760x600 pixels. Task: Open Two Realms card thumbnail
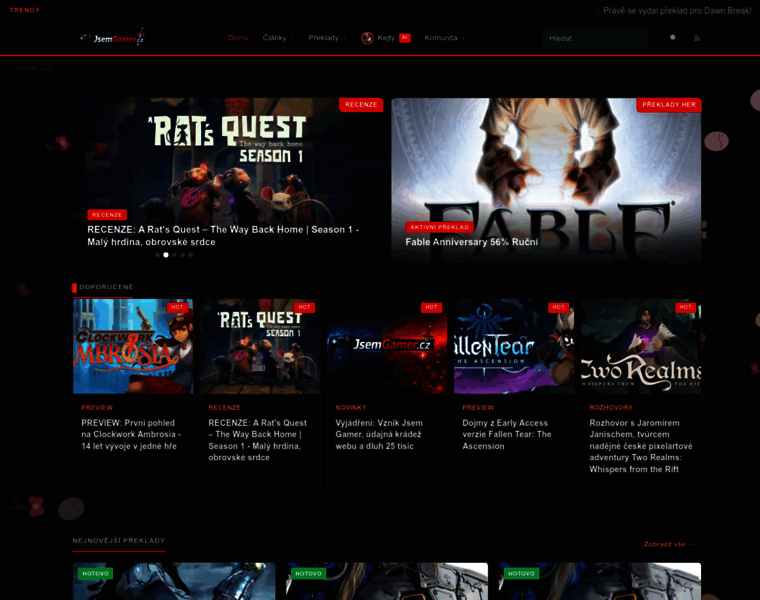(x=641, y=346)
